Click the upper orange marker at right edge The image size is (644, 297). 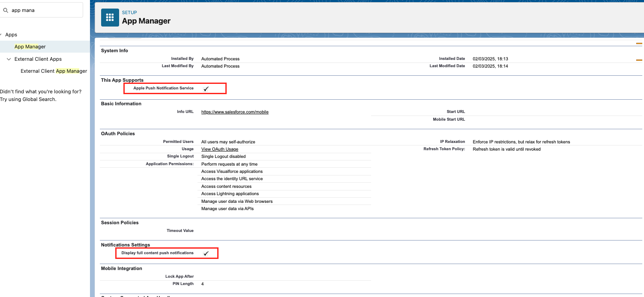pyautogui.click(x=639, y=44)
